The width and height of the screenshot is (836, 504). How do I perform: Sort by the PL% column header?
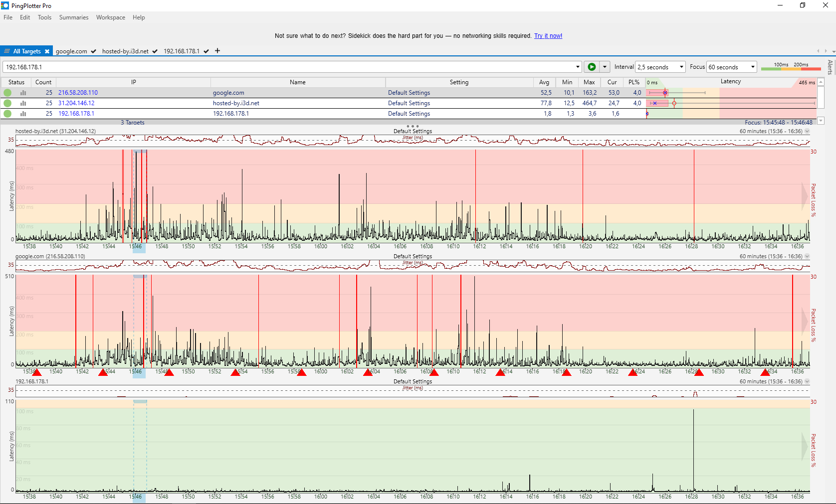click(x=634, y=82)
